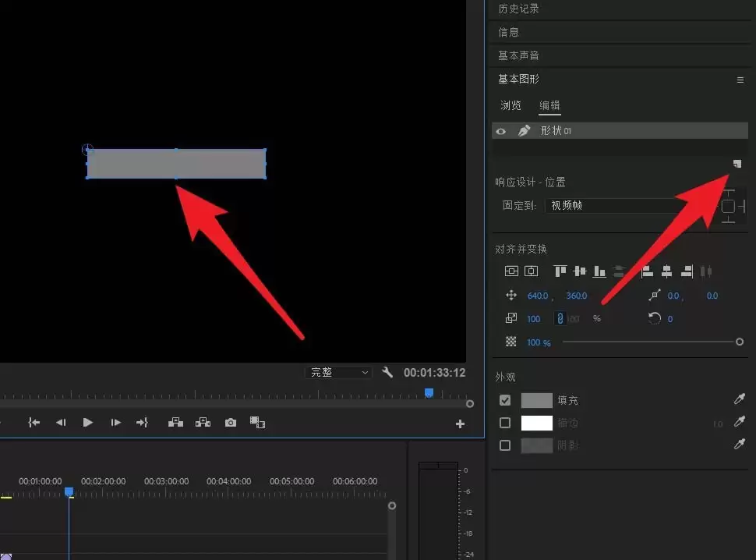Click the anchor point icon
Image resolution: width=756 pixels, height=560 pixels.
[654, 295]
